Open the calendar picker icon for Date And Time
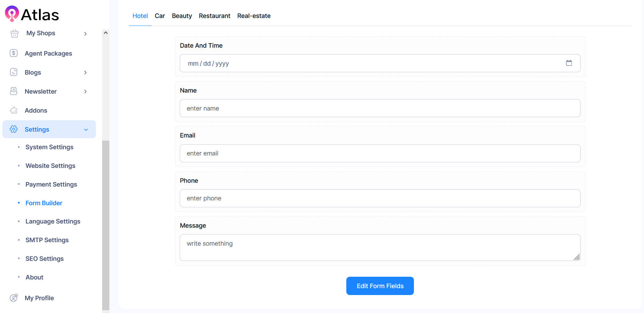 tap(569, 63)
